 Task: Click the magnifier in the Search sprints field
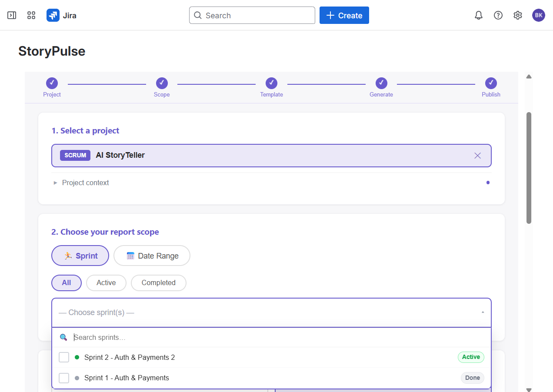63,337
